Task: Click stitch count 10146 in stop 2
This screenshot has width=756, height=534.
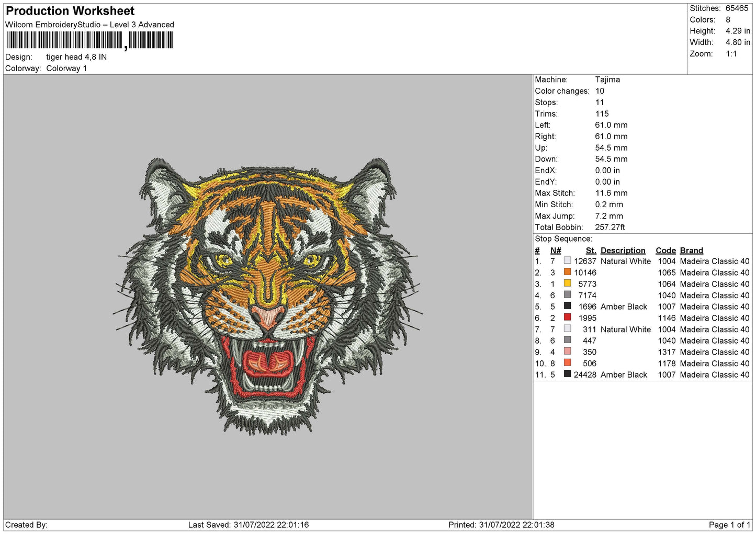Action: coord(585,273)
